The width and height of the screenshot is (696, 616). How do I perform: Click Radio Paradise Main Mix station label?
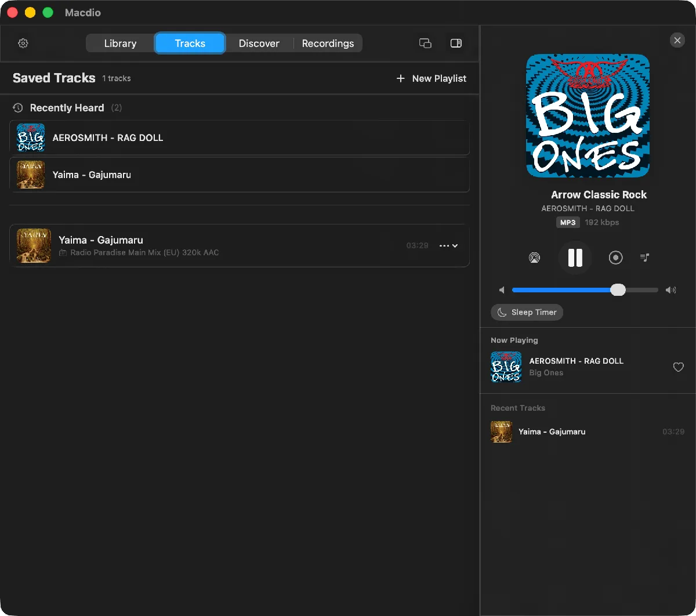[x=144, y=253]
